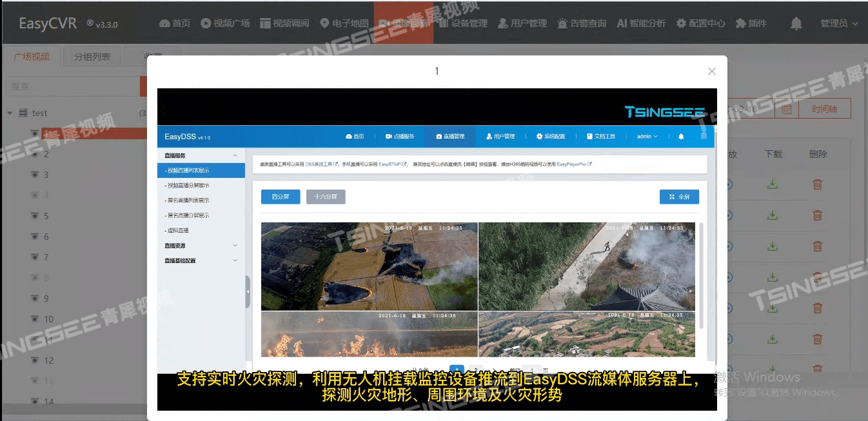The height and width of the screenshot is (421, 868).
Task: Select channel 14 in the tree
Action: pyautogui.click(x=48, y=402)
